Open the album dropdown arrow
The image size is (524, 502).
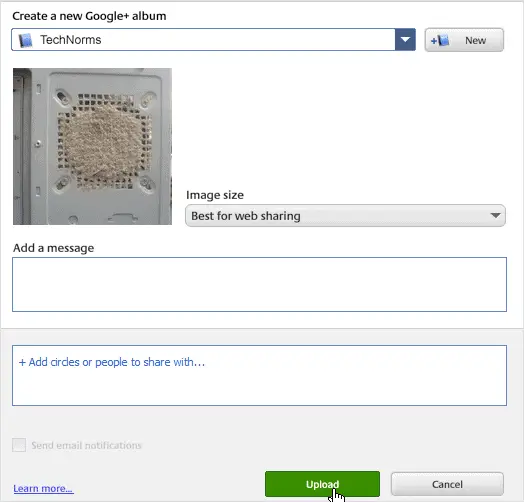pos(405,40)
